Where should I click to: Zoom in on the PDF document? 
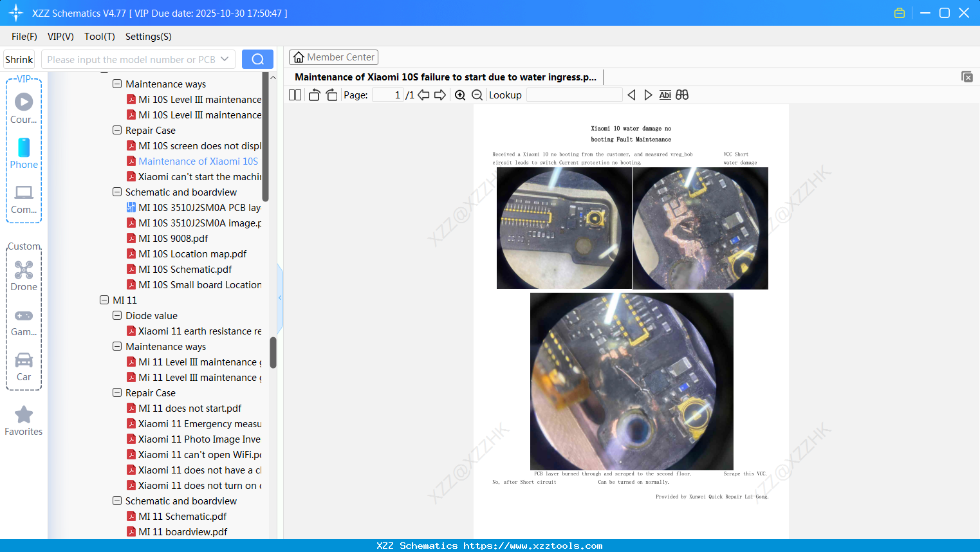pos(460,95)
